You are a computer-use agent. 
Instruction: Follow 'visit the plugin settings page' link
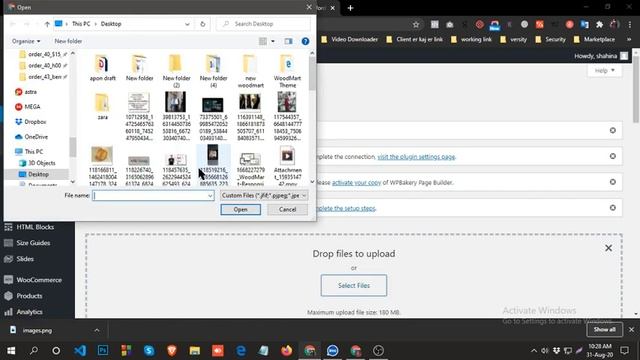pyautogui.click(x=416, y=157)
